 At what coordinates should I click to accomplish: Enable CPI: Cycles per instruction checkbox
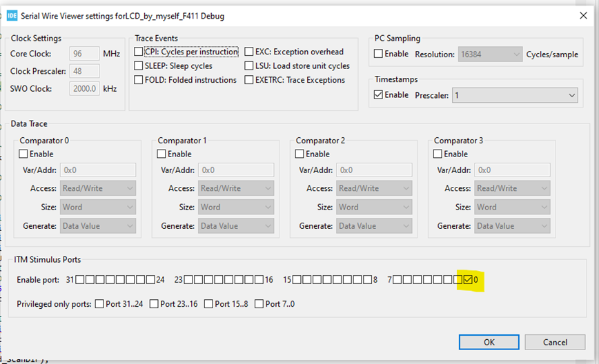[139, 52]
